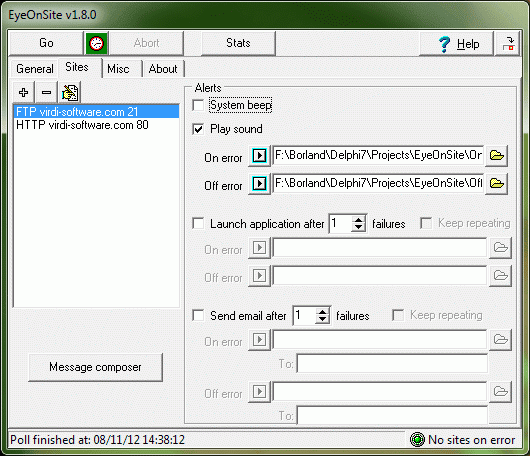The width and height of the screenshot is (530, 456).
Task: Open the Misc tab
Action: pos(118,69)
